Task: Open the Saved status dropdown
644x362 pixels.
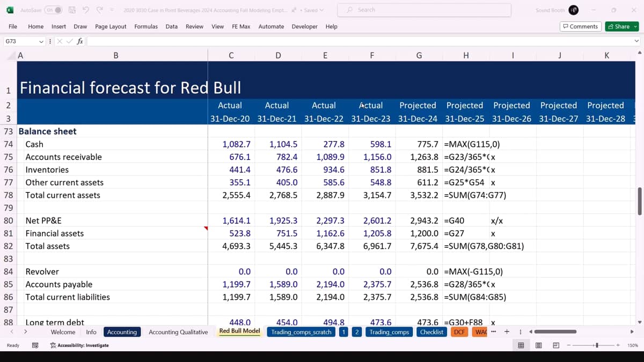Action: [x=312, y=10]
